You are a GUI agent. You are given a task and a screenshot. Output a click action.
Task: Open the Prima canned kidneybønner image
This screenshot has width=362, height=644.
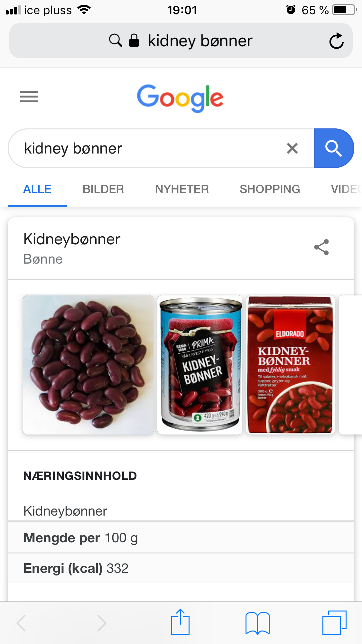tap(200, 365)
